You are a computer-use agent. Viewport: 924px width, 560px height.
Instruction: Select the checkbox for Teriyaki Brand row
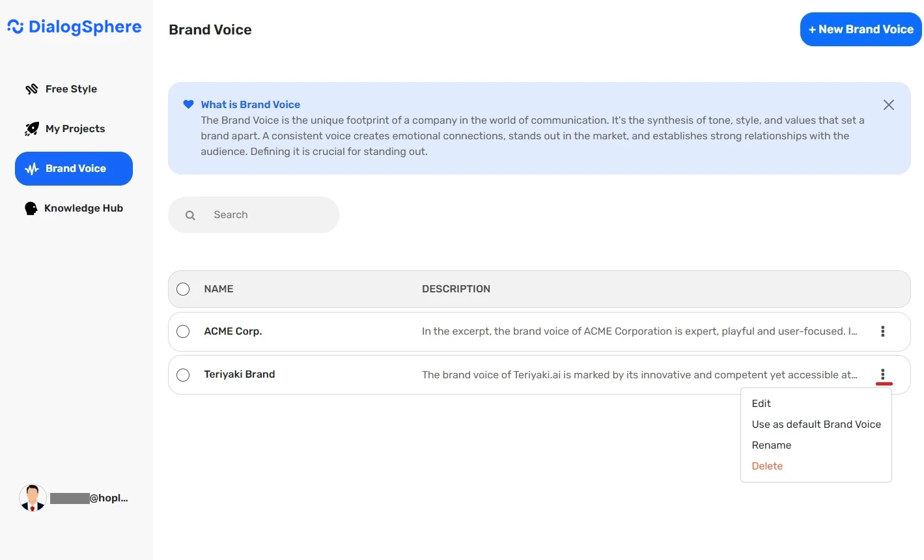pos(183,374)
